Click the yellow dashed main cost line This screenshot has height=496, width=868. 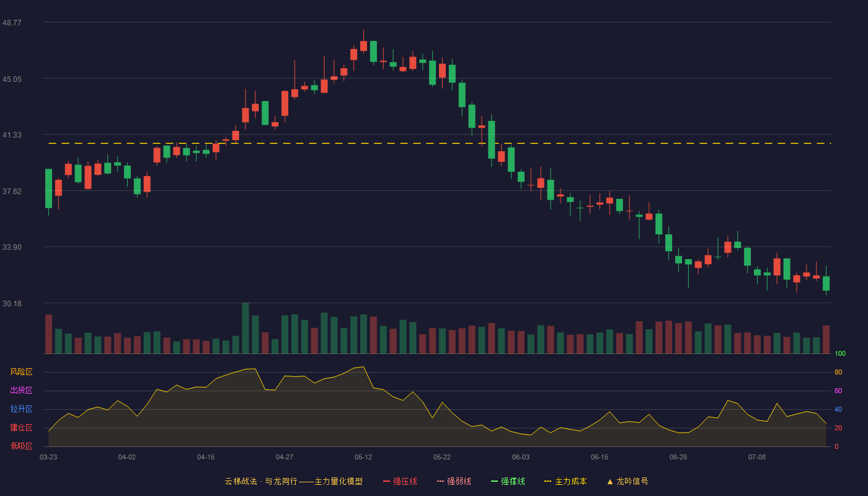point(440,143)
